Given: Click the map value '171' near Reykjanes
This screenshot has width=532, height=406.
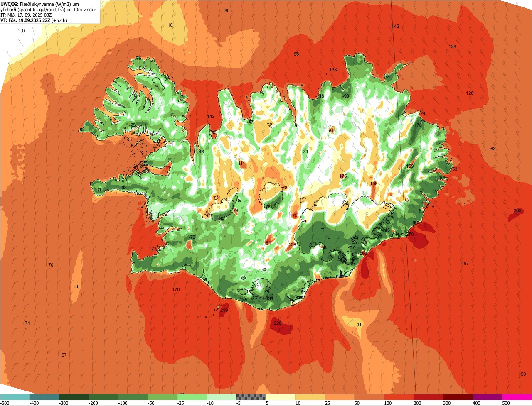Looking at the screenshot, I should pyautogui.click(x=153, y=249).
